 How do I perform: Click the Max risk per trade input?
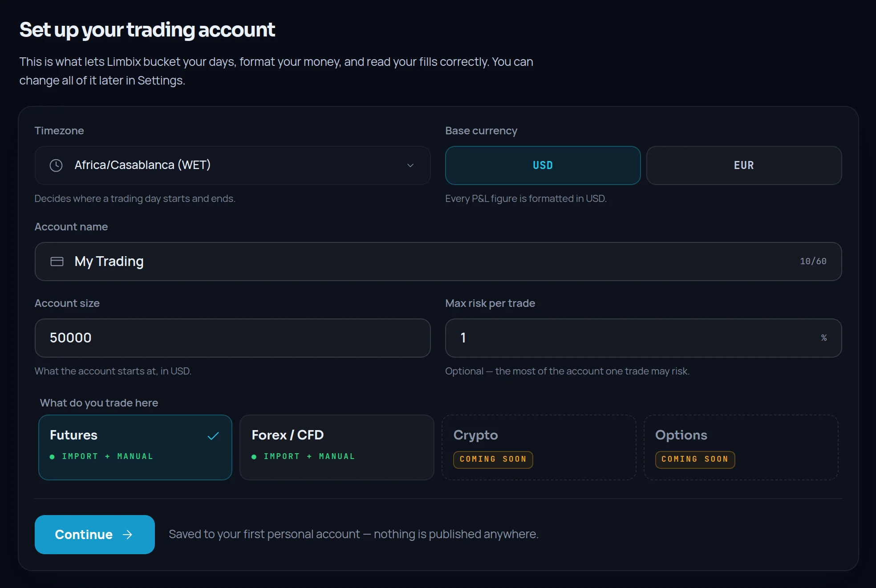[644, 338]
